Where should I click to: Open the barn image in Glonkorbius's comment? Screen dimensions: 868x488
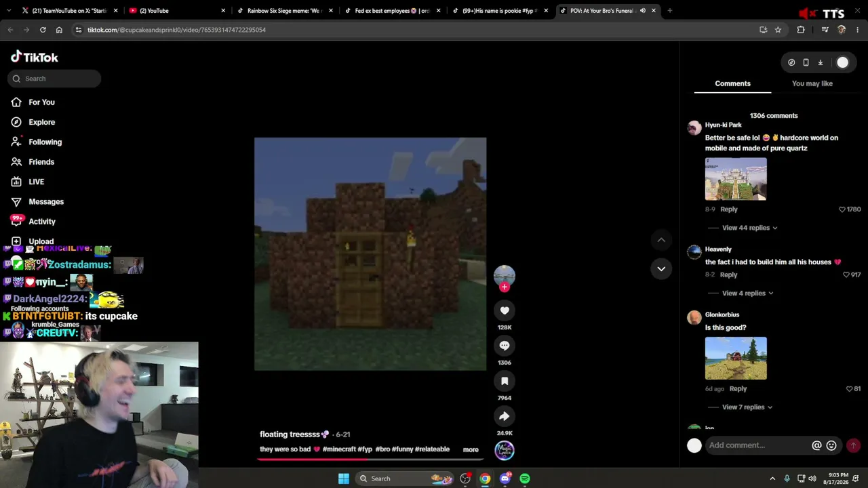(x=736, y=359)
